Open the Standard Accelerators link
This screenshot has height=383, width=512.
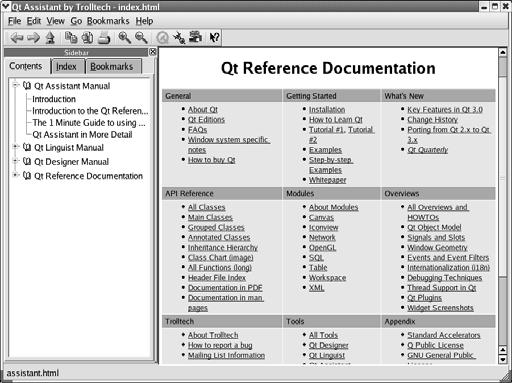444,335
